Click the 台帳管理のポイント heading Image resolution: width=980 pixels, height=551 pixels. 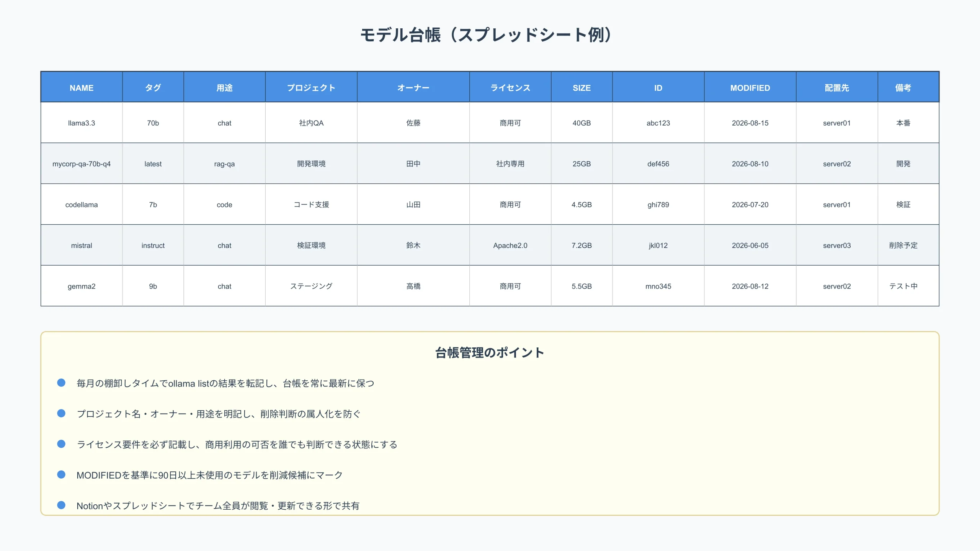pyautogui.click(x=490, y=352)
